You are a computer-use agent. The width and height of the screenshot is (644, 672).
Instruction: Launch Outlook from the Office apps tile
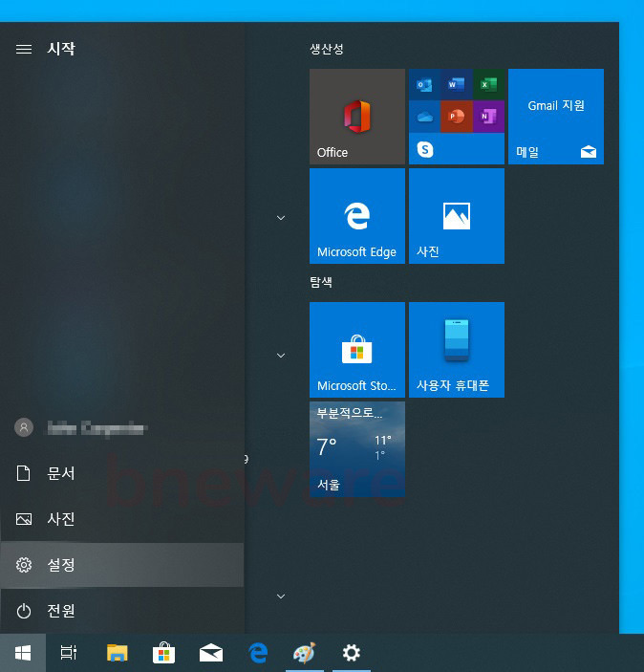(x=424, y=85)
